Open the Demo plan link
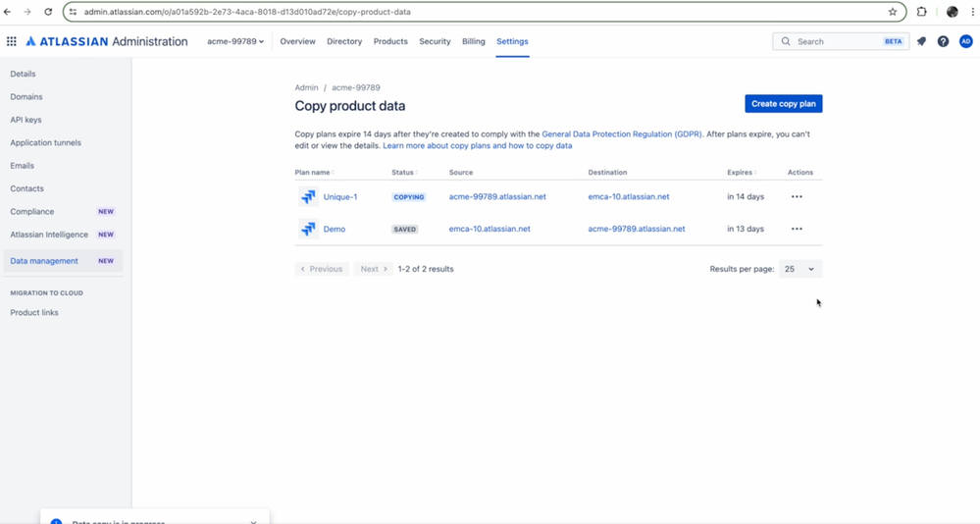The height and width of the screenshot is (524, 980). click(x=335, y=229)
